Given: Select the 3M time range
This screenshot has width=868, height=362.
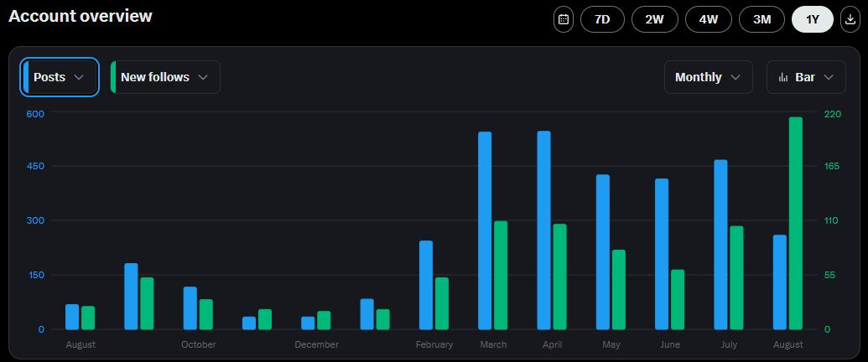Looking at the screenshot, I should pyautogui.click(x=761, y=19).
